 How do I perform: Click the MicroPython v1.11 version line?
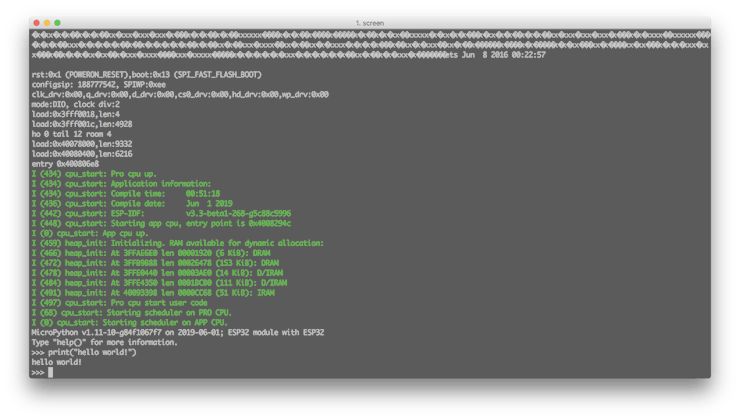177,332
